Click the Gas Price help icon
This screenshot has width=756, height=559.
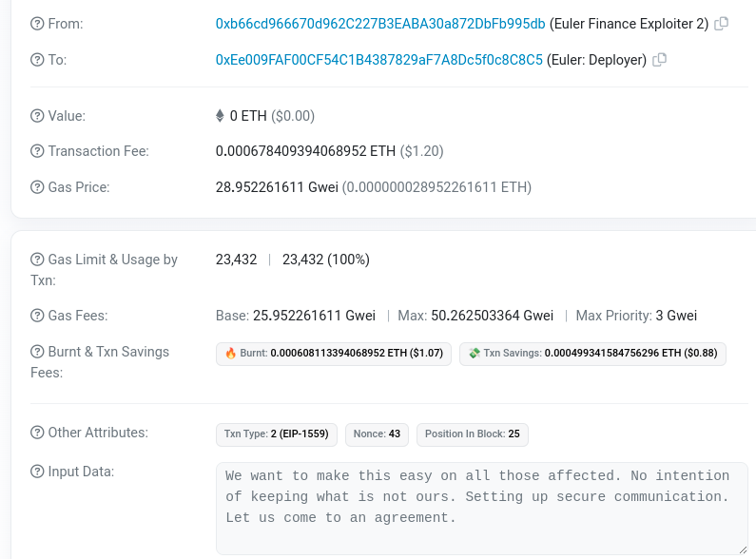pyautogui.click(x=37, y=187)
